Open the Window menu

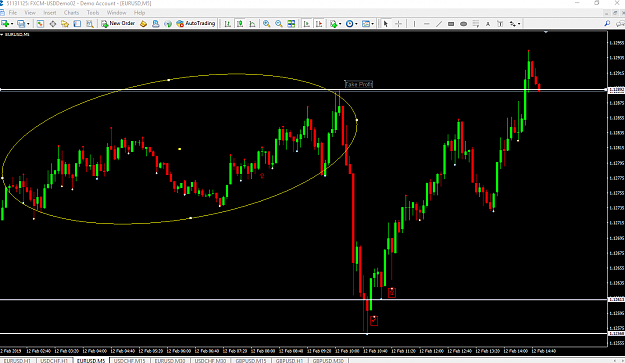pos(116,13)
